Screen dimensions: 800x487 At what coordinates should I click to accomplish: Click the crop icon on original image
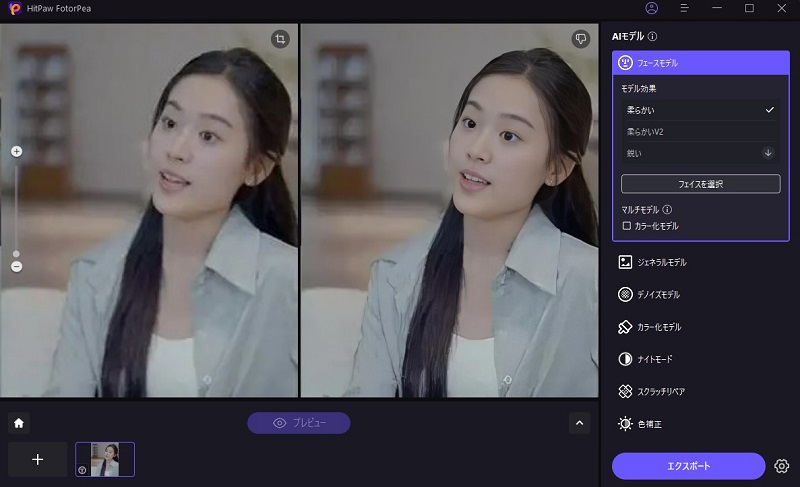pyautogui.click(x=280, y=39)
